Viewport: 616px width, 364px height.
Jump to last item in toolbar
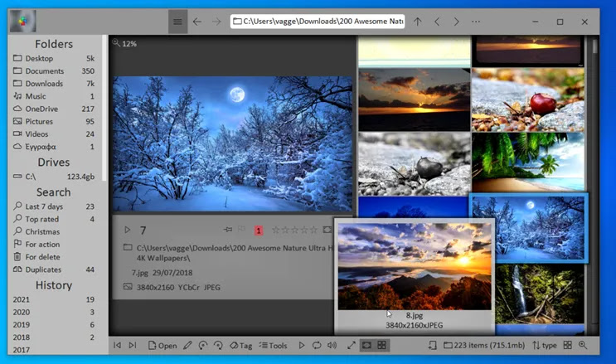(133, 345)
